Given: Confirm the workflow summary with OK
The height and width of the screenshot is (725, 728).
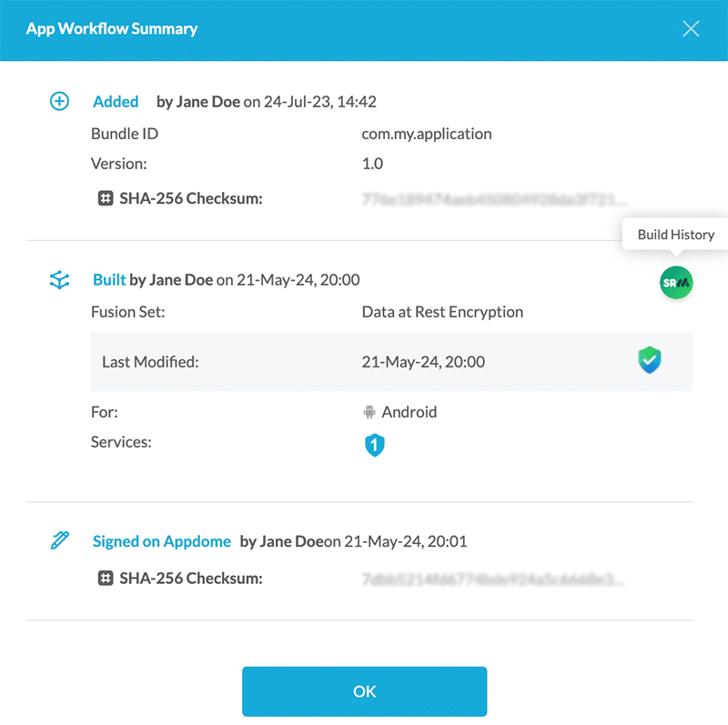Looking at the screenshot, I should pos(364,691).
